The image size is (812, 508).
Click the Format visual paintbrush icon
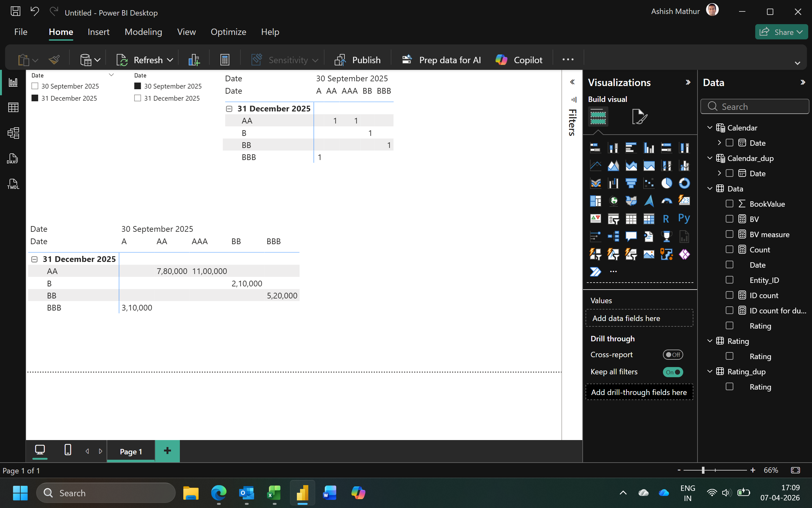[x=639, y=117]
